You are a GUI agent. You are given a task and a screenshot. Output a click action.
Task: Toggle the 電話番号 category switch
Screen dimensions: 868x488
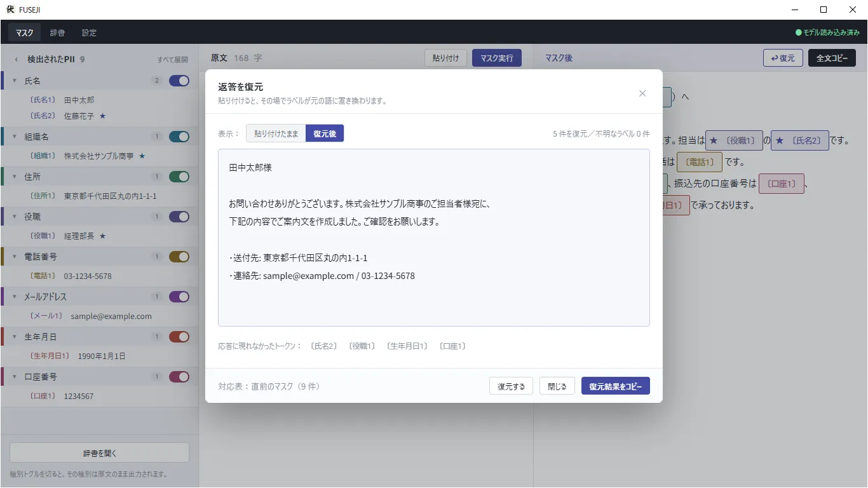click(x=179, y=257)
